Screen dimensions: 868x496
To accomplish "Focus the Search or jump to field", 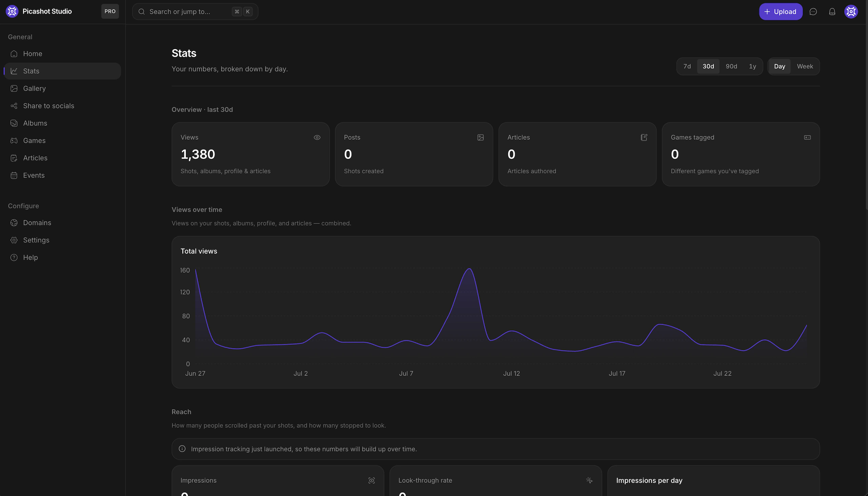I will coord(195,12).
